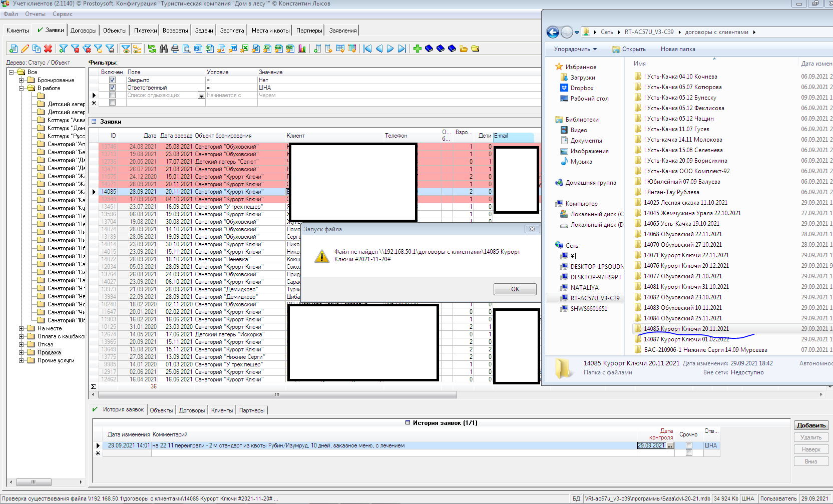Uncheck the 'Закрыто' filter checkbox
The width and height of the screenshot is (833, 504).
coord(112,79)
